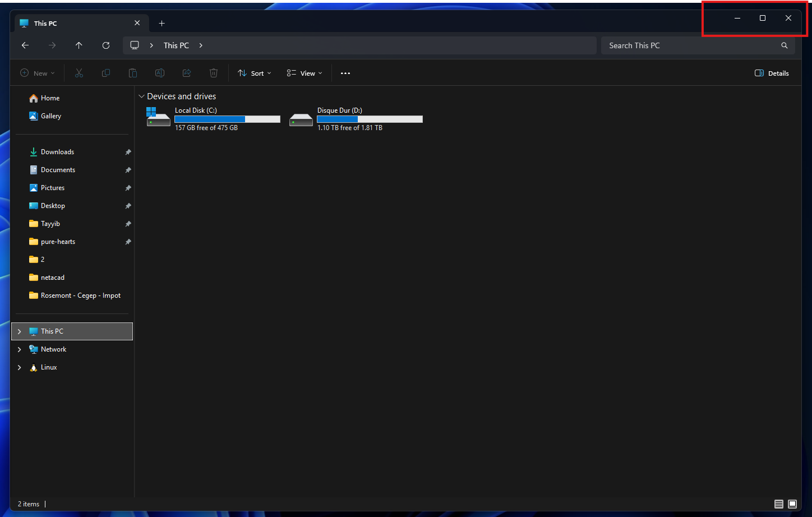Click Disque Dur (D:) usage bar
This screenshot has height=517, width=812.
click(x=370, y=119)
